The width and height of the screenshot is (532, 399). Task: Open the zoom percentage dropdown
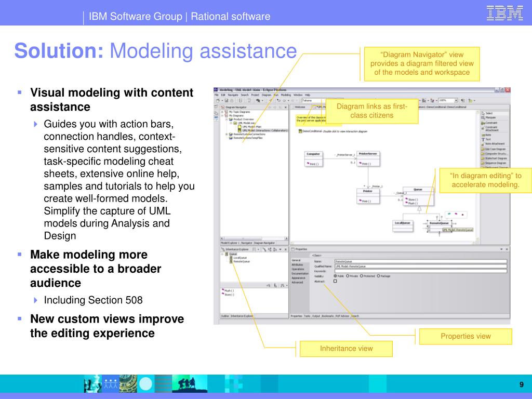[456, 100]
